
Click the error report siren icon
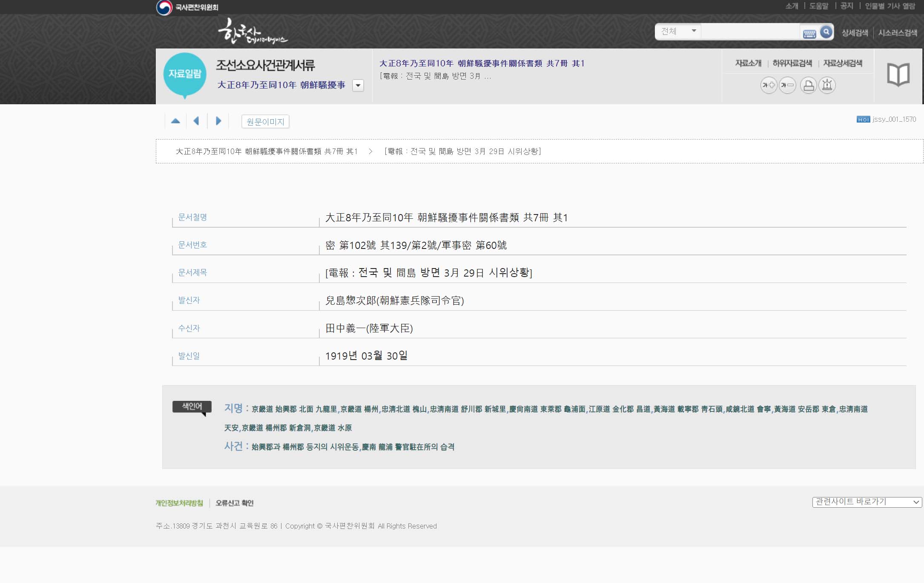point(827,85)
